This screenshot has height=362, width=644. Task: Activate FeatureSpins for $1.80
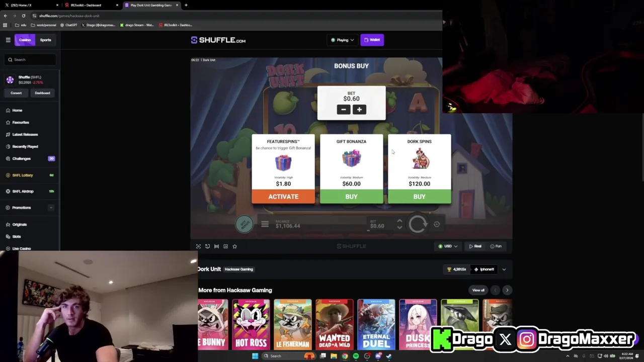(283, 197)
